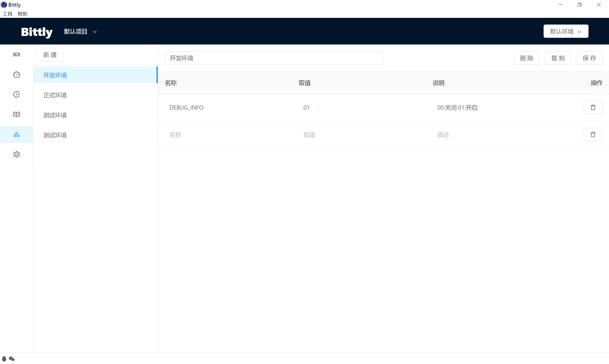Image resolution: width=609 pixels, height=364 pixels.
Task: Click the DEBUG_INFO name cell
Action: 187,108
